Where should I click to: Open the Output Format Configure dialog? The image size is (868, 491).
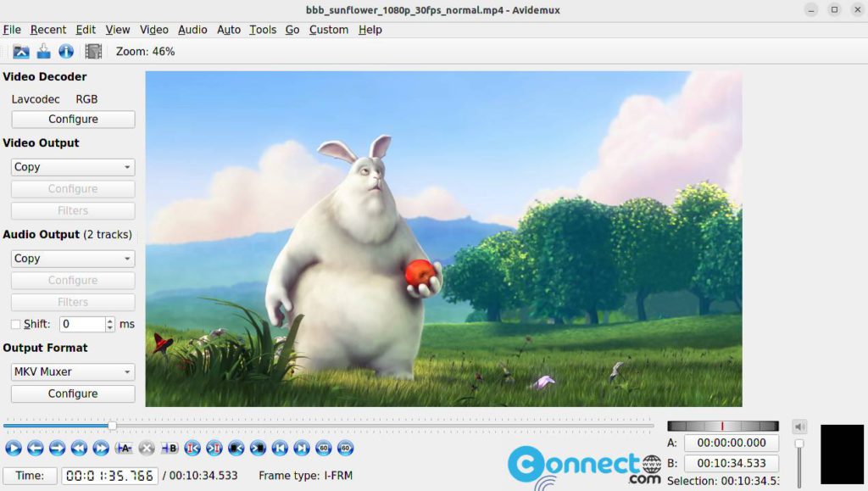point(72,393)
